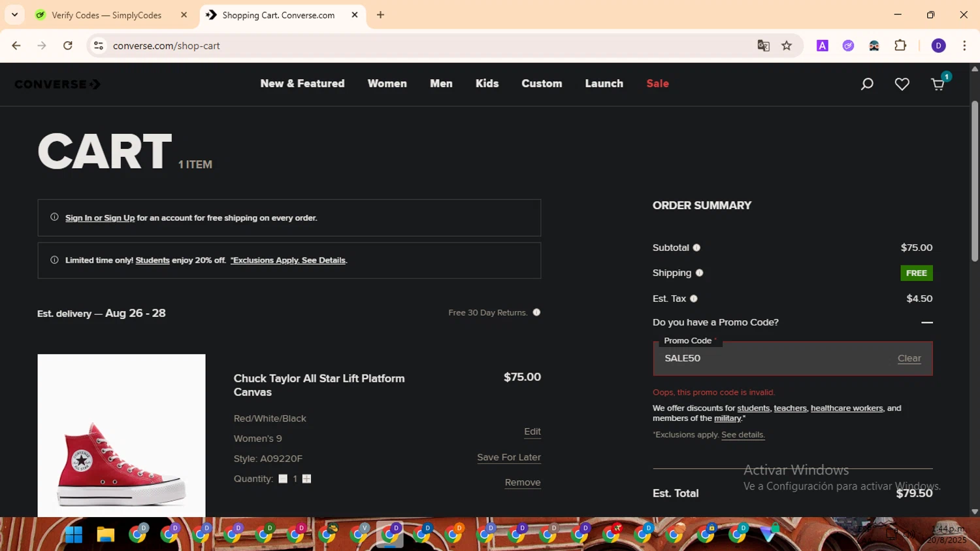The image size is (980, 551).
Task: Click the address bar URL
Action: point(167,46)
